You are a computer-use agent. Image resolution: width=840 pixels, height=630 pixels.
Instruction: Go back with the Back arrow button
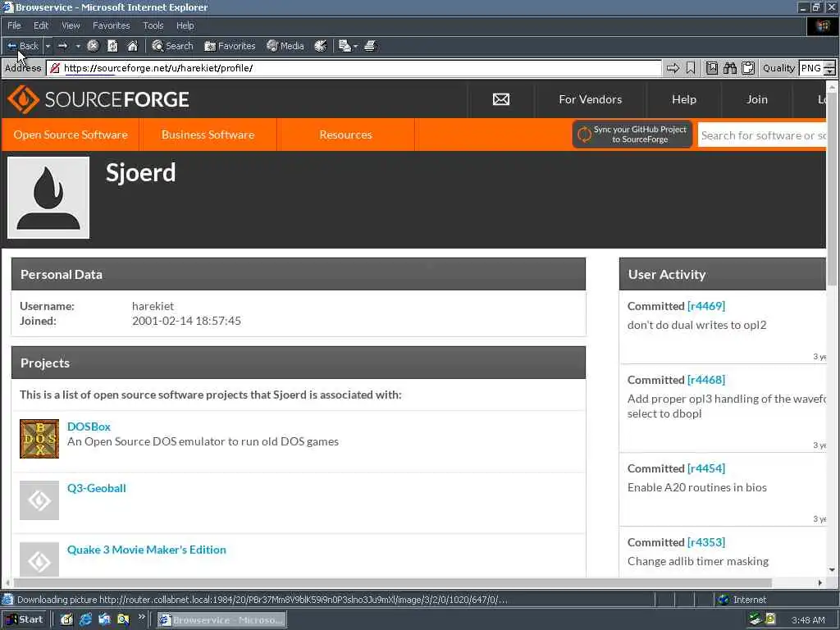pyautogui.click(x=22, y=46)
